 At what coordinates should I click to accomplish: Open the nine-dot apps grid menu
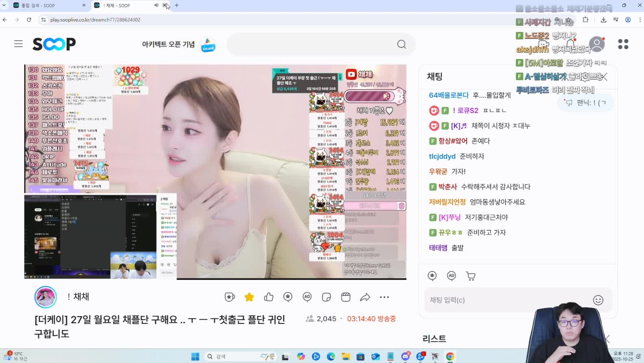point(623,44)
